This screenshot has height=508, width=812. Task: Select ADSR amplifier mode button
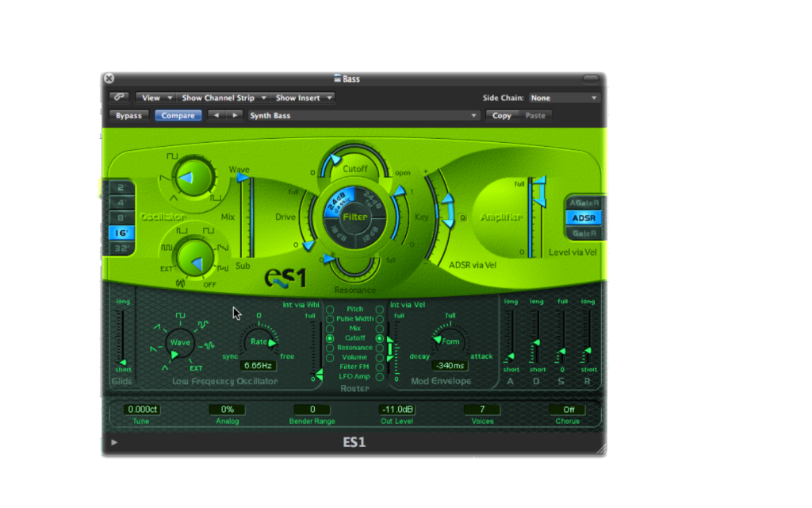[584, 217]
